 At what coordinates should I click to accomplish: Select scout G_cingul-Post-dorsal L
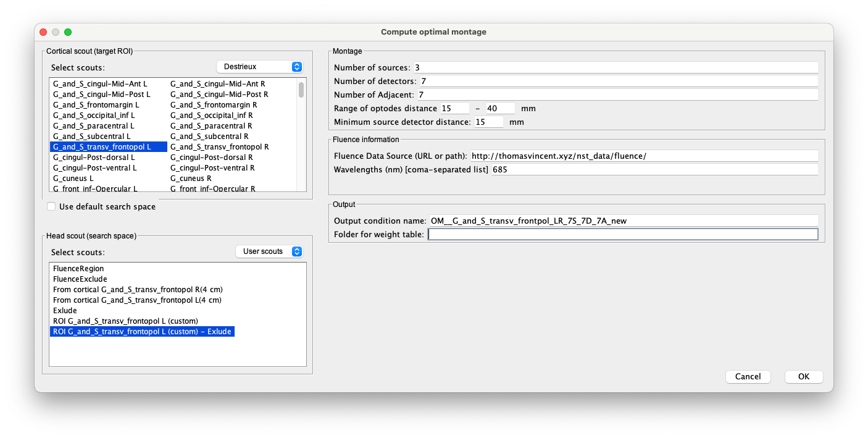click(94, 158)
